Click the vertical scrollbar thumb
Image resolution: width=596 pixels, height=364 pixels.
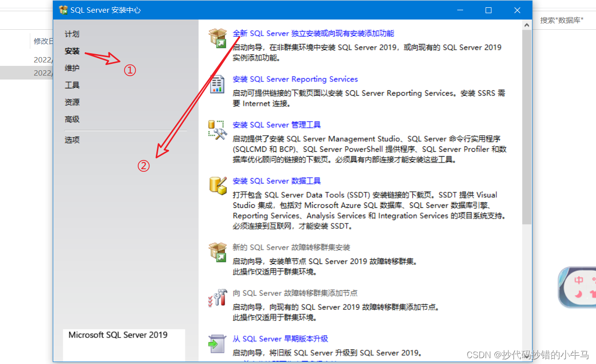(x=527, y=127)
